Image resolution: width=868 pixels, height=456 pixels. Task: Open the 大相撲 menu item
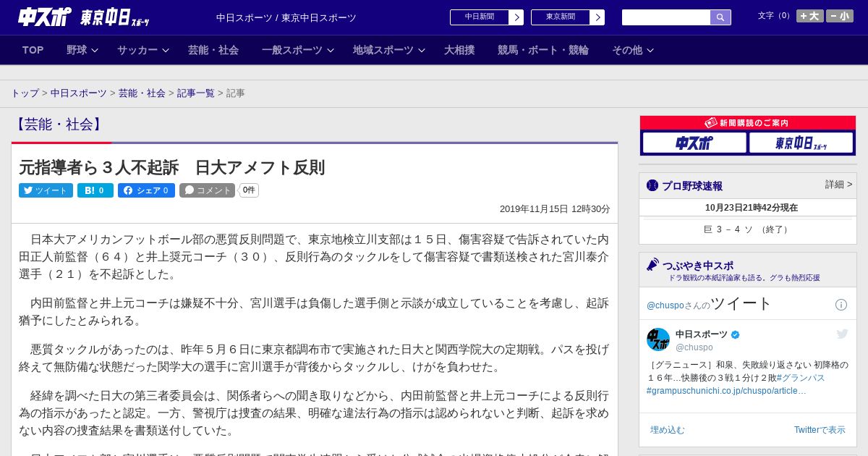tap(459, 50)
